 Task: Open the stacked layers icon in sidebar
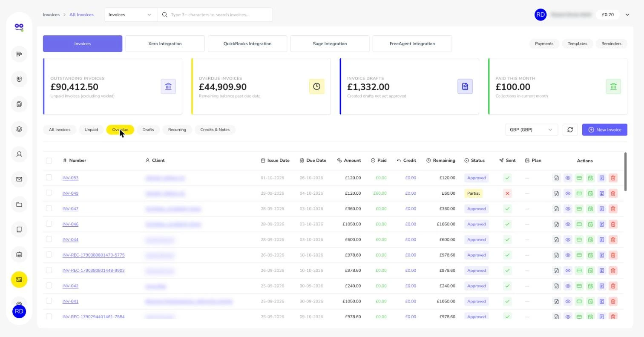tap(19, 130)
